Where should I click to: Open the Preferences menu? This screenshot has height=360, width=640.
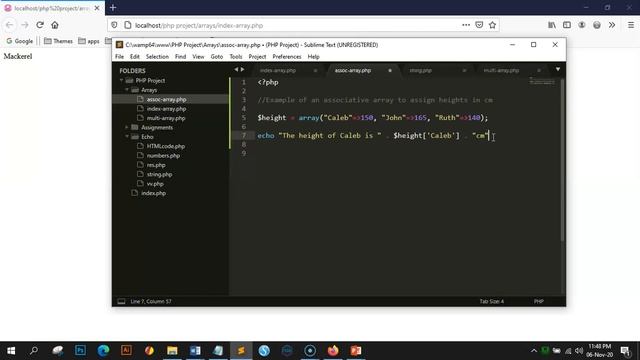(x=287, y=57)
